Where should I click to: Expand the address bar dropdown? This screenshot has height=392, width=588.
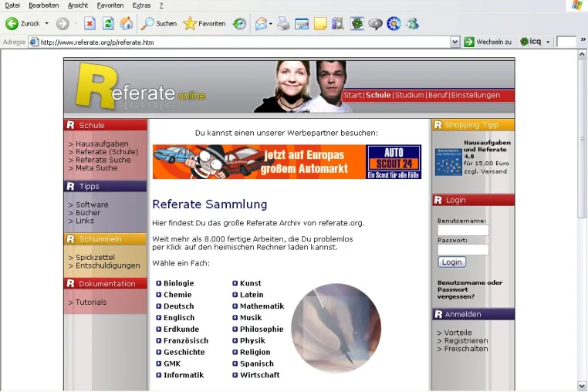click(x=455, y=42)
